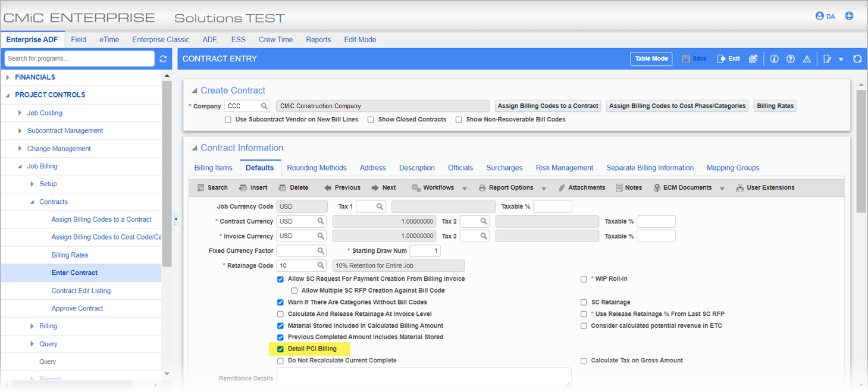Screen dimensions: 868x392
Task: Click Assign Billing Codes to a Contract button
Action: pyautogui.click(x=548, y=106)
